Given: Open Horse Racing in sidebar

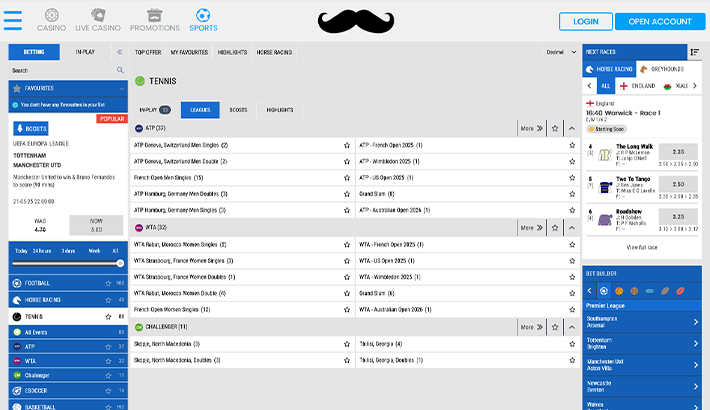Looking at the screenshot, I should [68, 300].
